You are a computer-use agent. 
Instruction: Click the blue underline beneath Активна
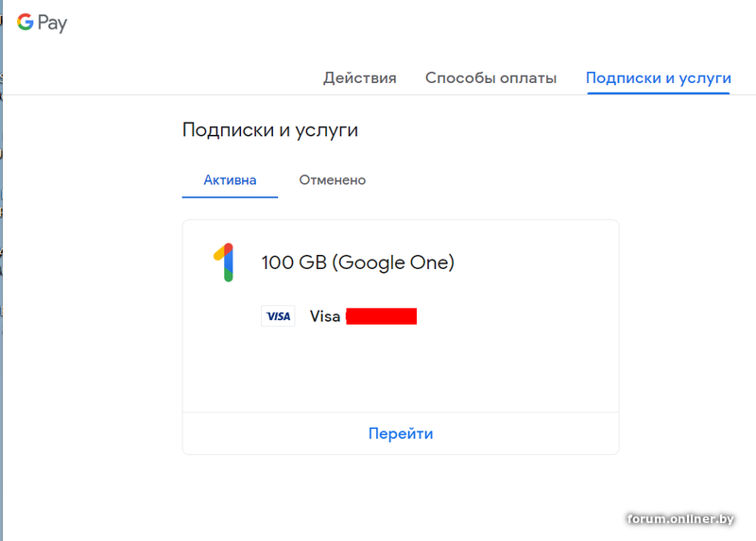point(230,197)
